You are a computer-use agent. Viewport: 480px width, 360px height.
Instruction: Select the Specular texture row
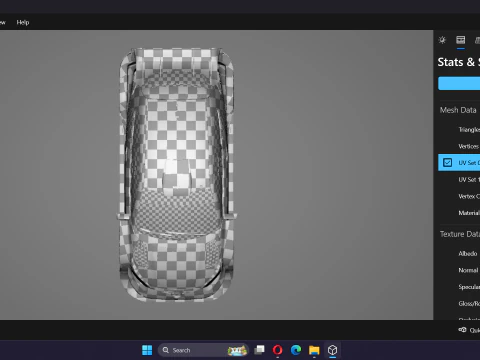pyautogui.click(x=459, y=287)
